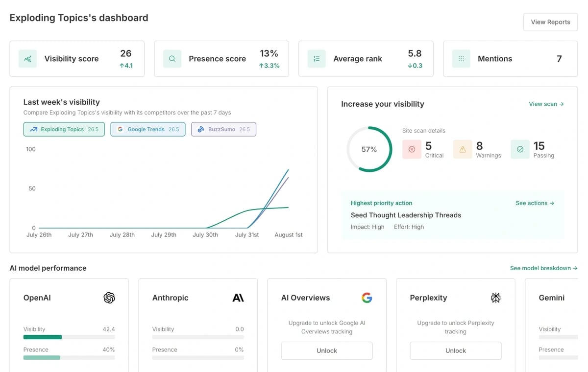Click the Mentions grid icon
This screenshot has height=372, width=588.
pyautogui.click(x=461, y=59)
